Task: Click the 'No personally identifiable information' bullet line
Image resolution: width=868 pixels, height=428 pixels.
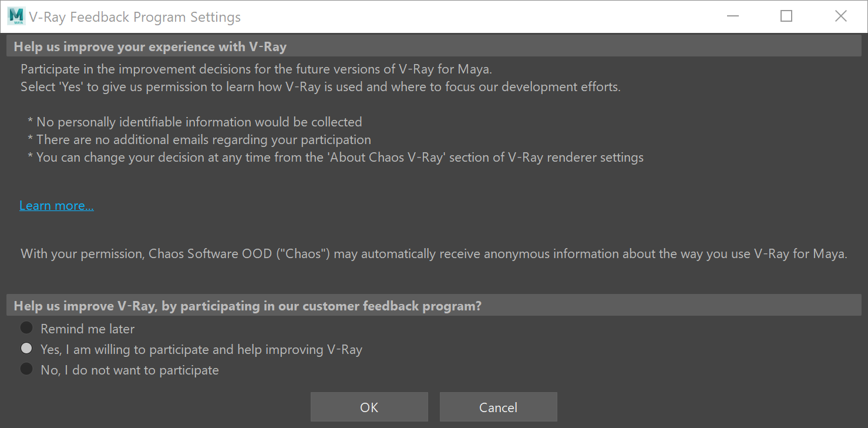Action: (195, 122)
